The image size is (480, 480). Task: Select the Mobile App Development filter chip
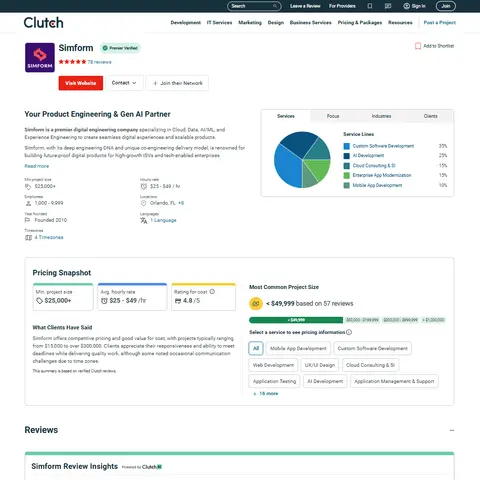tap(298, 348)
